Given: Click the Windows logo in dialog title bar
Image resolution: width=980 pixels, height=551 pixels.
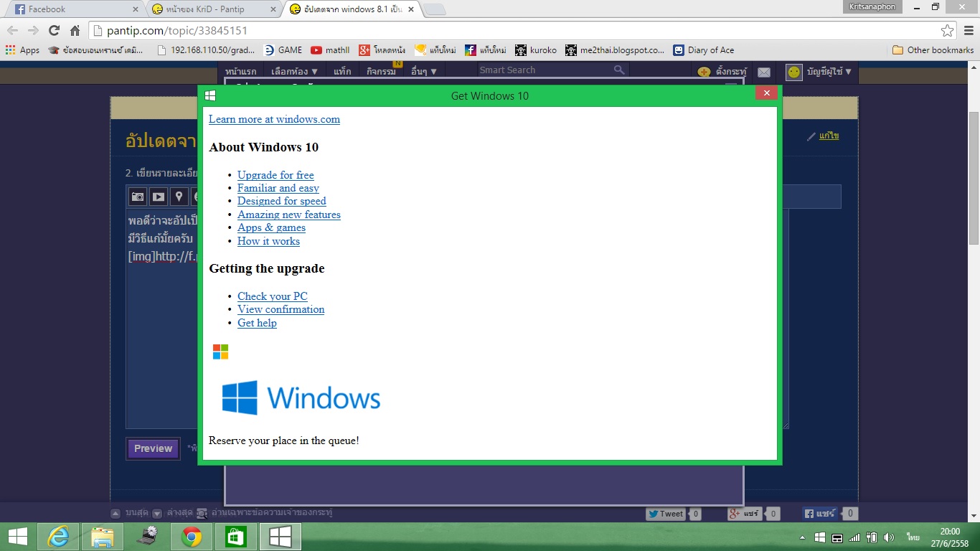Looking at the screenshot, I should pos(210,95).
